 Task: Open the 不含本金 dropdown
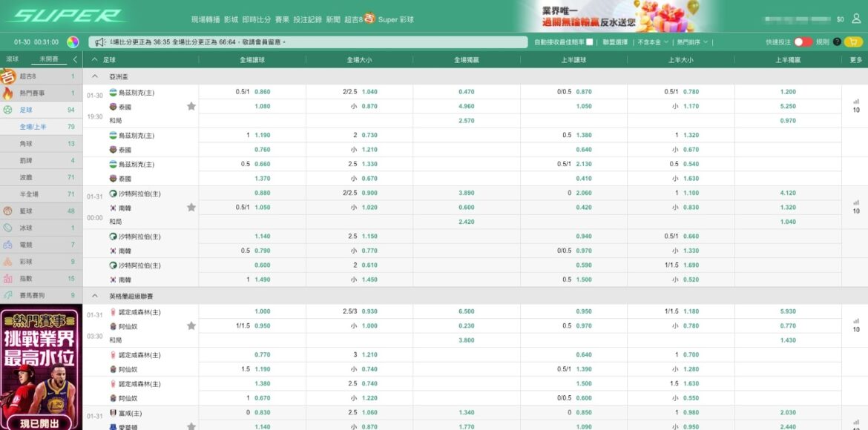[652, 42]
